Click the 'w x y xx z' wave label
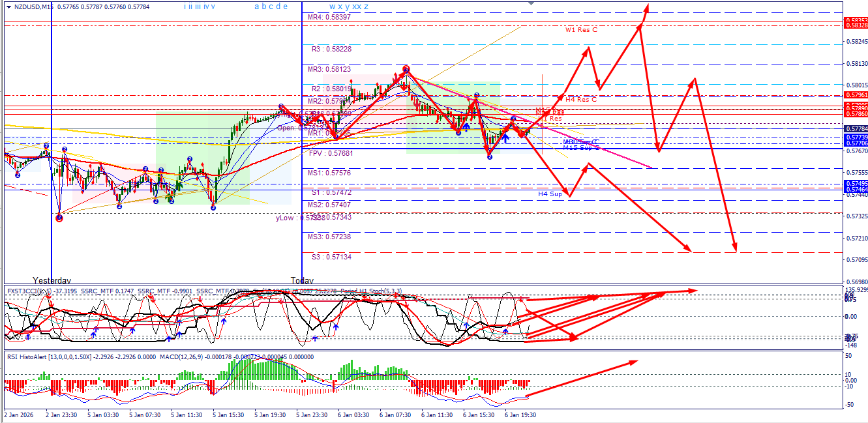 (x=349, y=7)
